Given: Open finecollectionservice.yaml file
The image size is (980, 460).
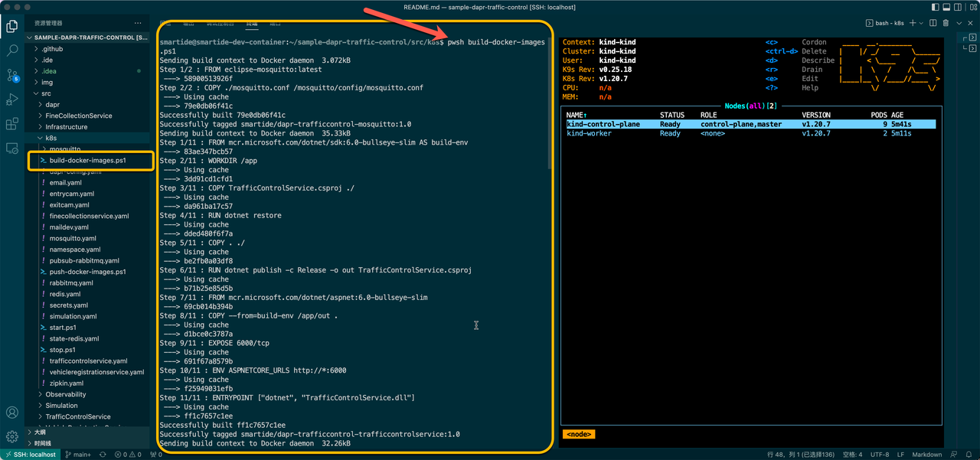Looking at the screenshot, I should tap(87, 216).
